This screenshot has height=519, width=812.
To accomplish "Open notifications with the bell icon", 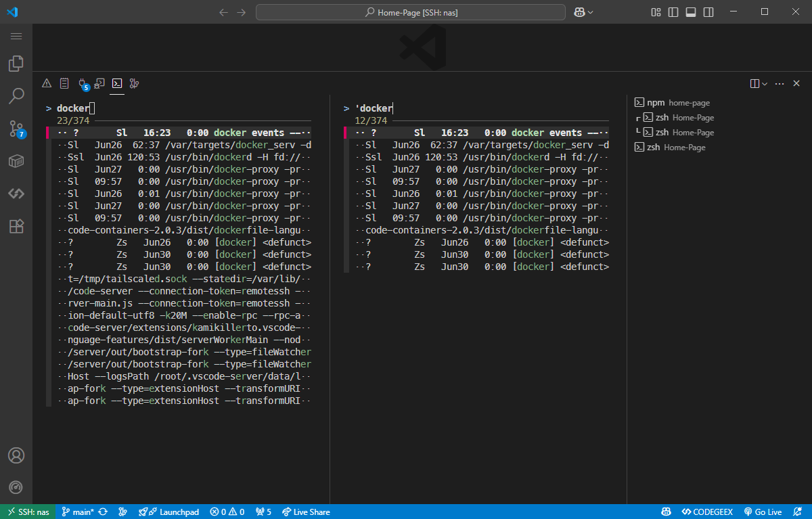I will click(797, 512).
